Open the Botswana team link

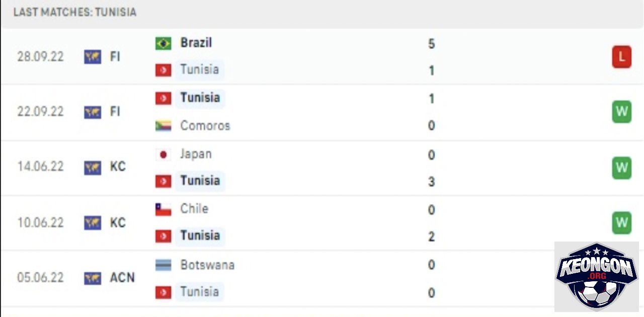[x=207, y=265]
